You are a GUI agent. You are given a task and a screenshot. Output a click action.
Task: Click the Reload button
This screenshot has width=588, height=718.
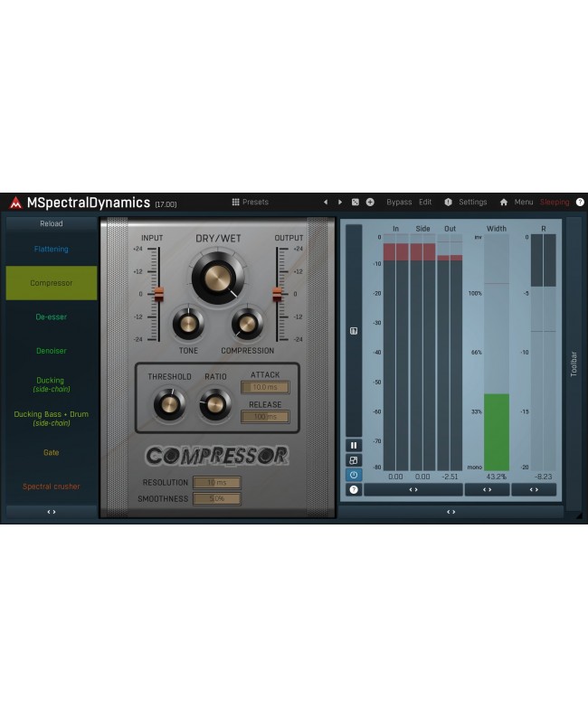tap(52, 223)
